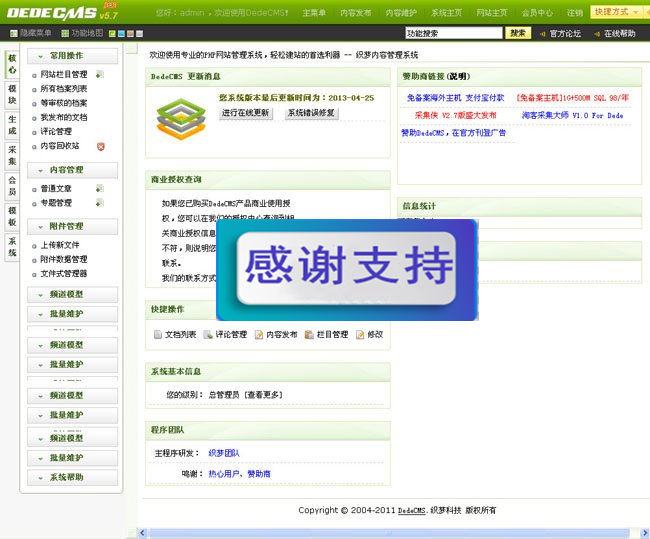Open 赞助DedeCMS official ad link
650x539 pixels.
(454, 133)
